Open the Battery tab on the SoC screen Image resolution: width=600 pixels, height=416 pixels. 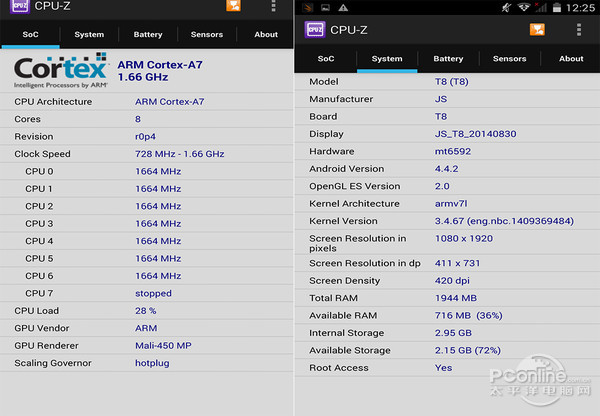[x=148, y=35]
